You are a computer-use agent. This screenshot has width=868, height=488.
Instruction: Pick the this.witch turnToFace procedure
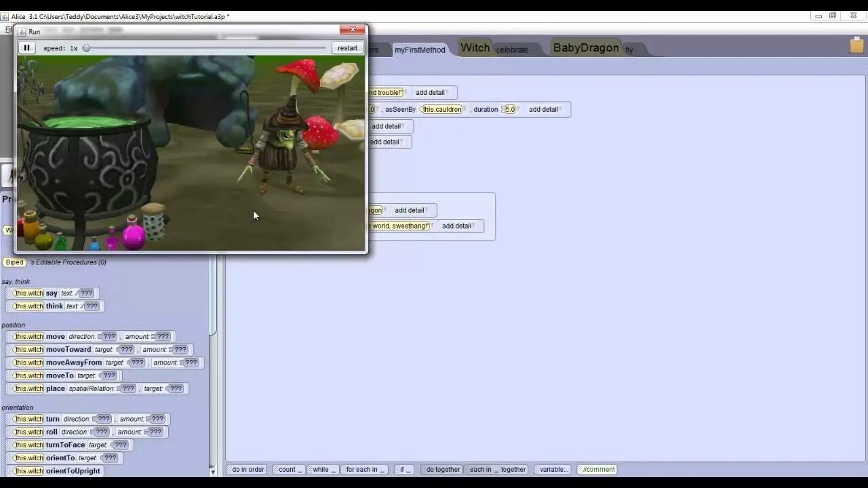click(69, 445)
